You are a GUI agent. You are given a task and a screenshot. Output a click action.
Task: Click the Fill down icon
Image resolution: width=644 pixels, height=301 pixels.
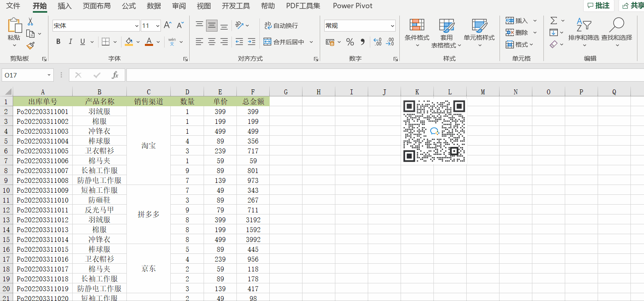click(554, 32)
